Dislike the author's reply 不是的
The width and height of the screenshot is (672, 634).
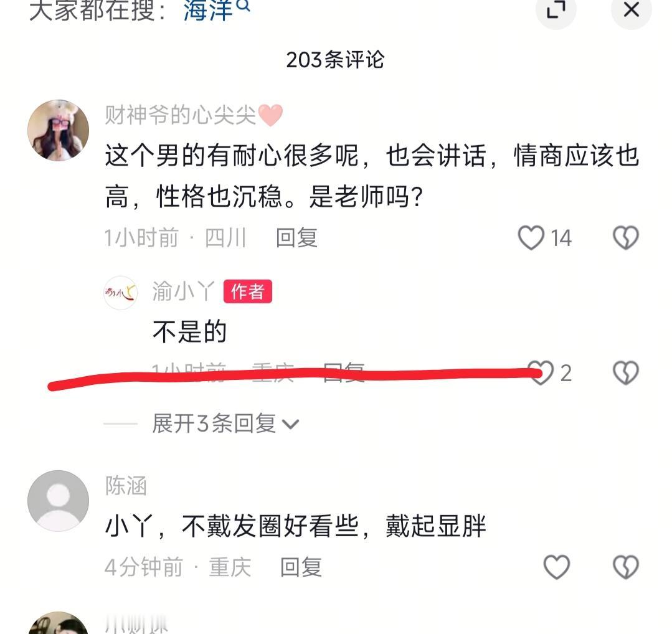626,372
